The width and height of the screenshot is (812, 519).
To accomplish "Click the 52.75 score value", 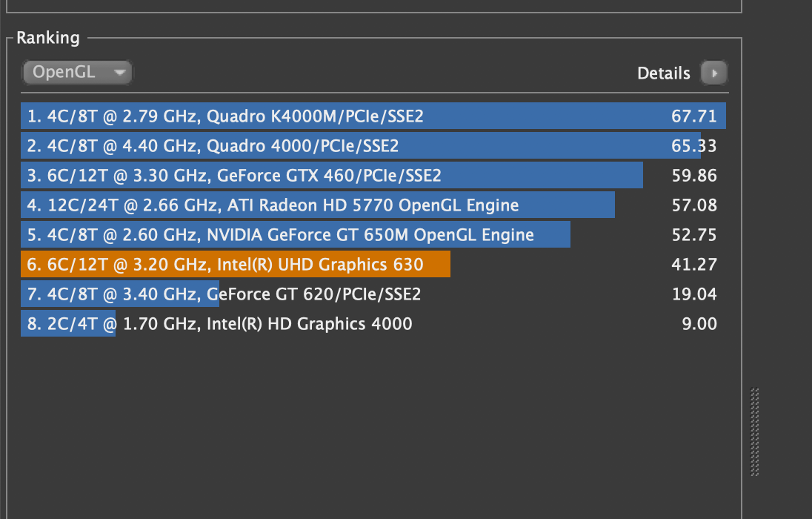I will [x=694, y=235].
